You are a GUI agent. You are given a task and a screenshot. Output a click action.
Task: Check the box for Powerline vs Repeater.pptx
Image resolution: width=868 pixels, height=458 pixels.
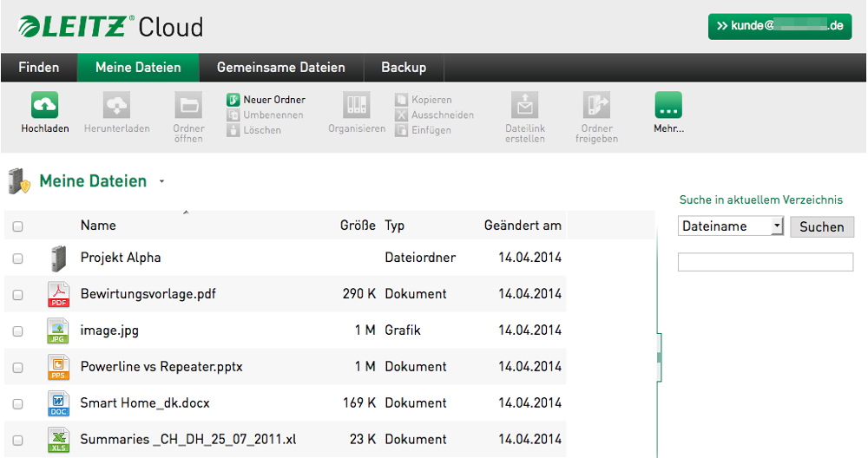click(17, 368)
